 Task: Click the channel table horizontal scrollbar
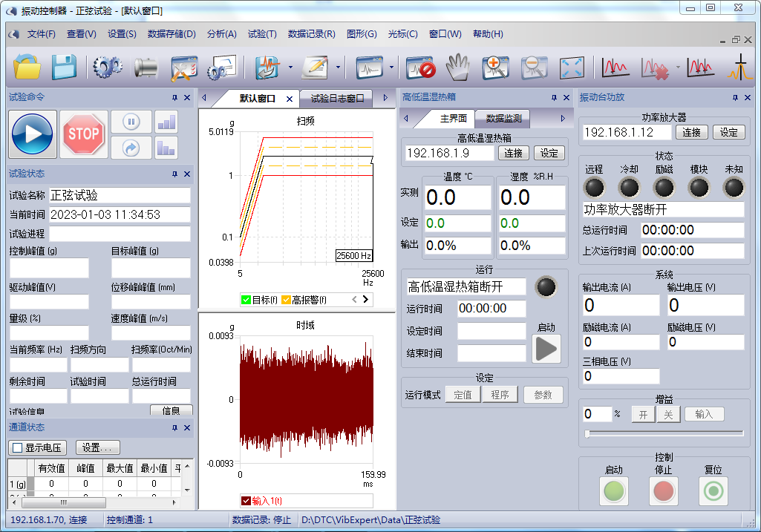[x=93, y=502]
